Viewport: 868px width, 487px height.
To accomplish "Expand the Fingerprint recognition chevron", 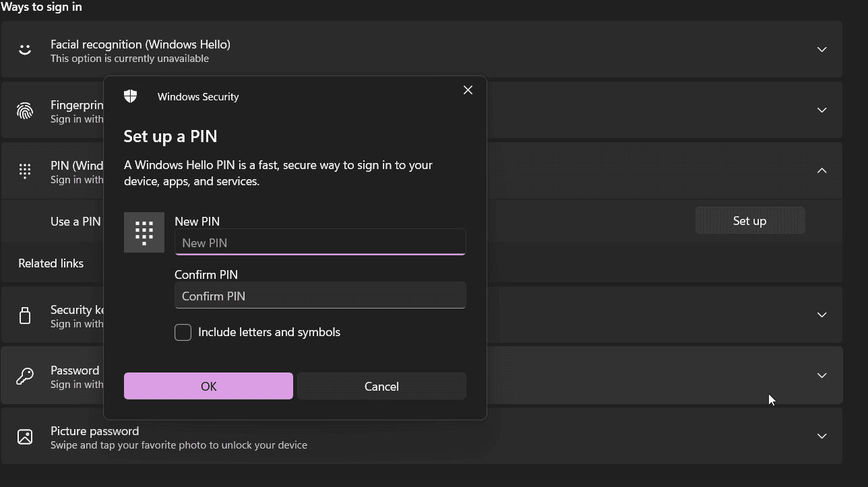I will (x=821, y=110).
